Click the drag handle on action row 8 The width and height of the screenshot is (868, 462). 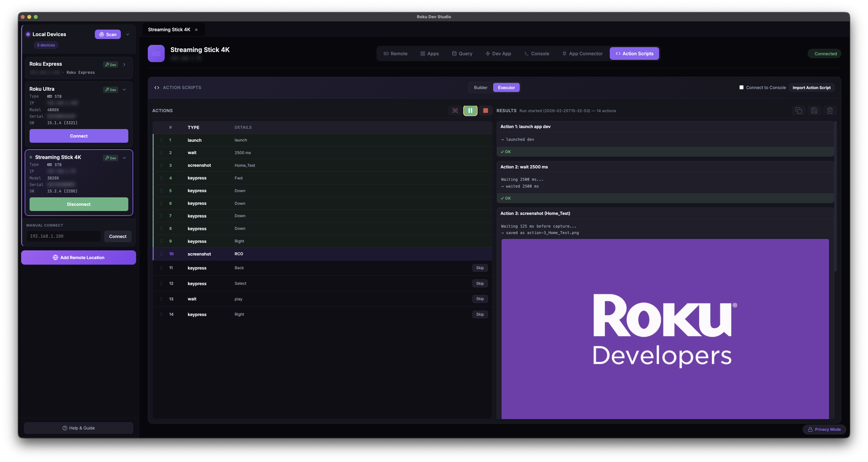[x=161, y=229]
